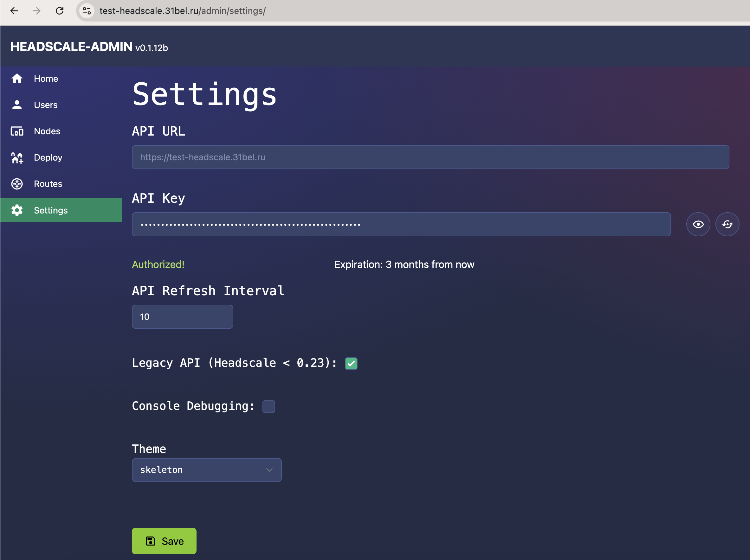
Task: Open site information icon in address bar
Action: click(87, 11)
